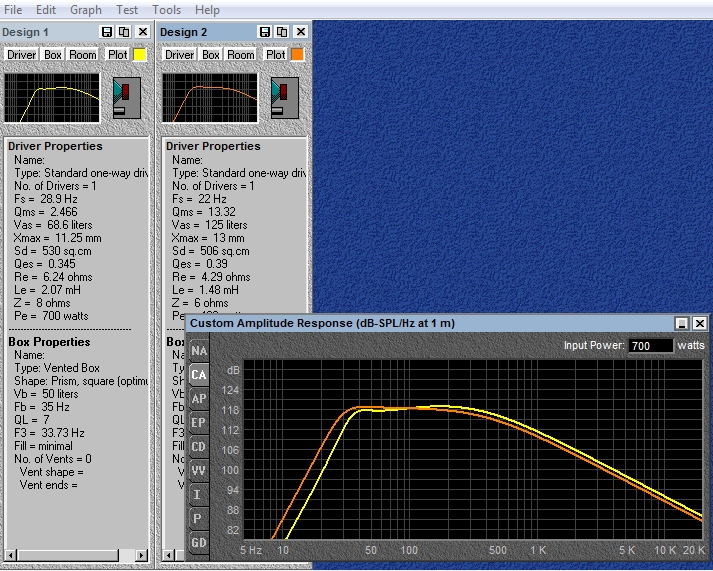This screenshot has width=713, height=571.
Task: Open the Tools menu
Action: pyautogui.click(x=166, y=10)
